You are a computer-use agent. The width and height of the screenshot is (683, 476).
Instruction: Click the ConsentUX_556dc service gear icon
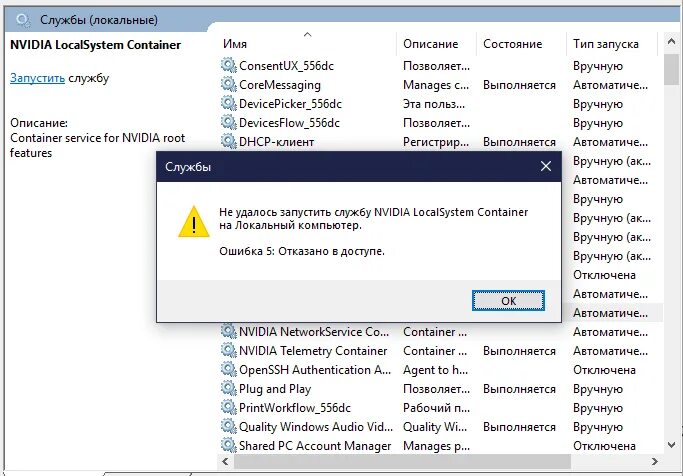228,65
